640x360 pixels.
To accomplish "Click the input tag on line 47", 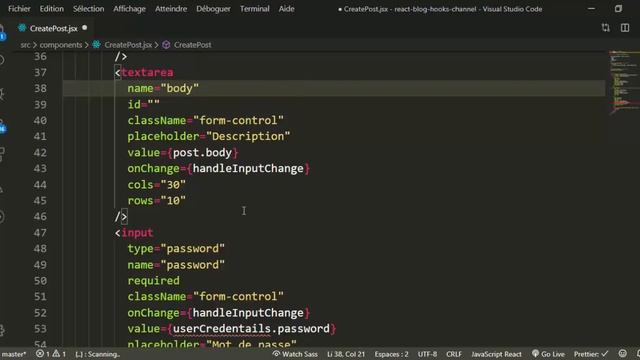I will click(137, 233).
